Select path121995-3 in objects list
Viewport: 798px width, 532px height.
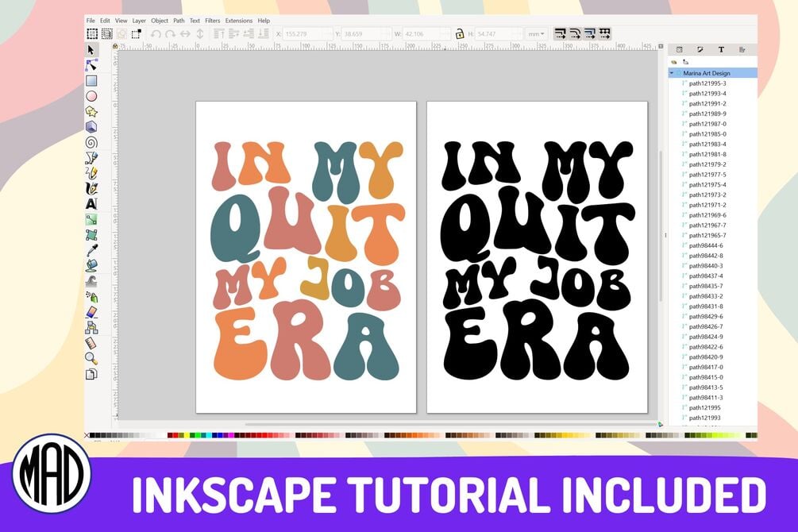707,83
